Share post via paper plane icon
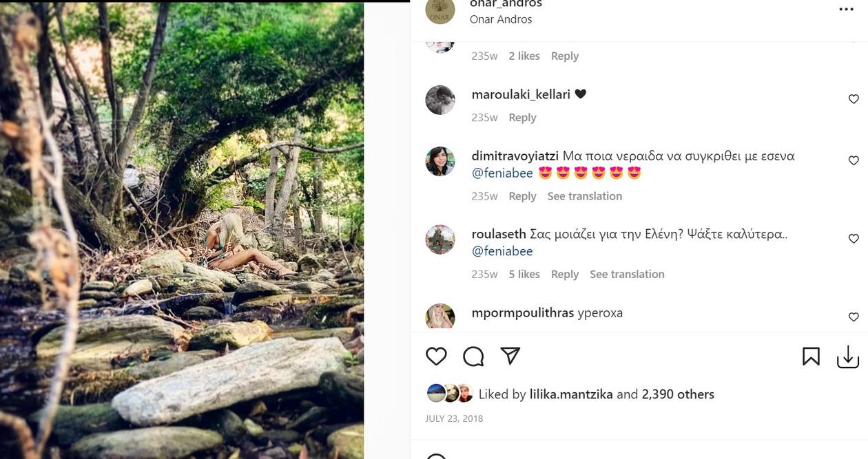The image size is (868, 459). tap(510, 356)
